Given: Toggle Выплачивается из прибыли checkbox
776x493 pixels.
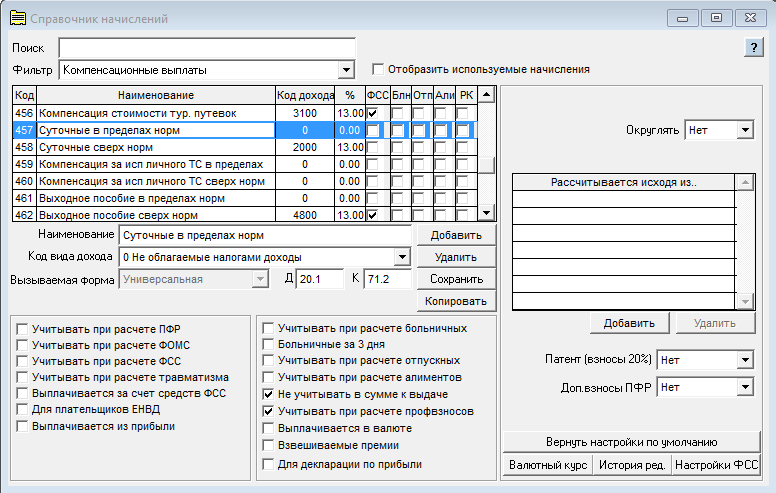Looking at the screenshot, I should coord(22,426).
